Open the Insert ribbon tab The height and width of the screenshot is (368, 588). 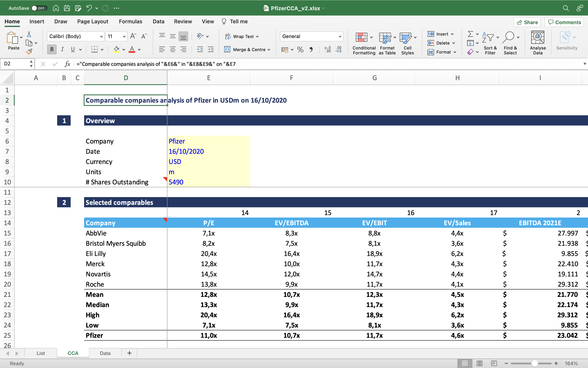pyautogui.click(x=37, y=21)
